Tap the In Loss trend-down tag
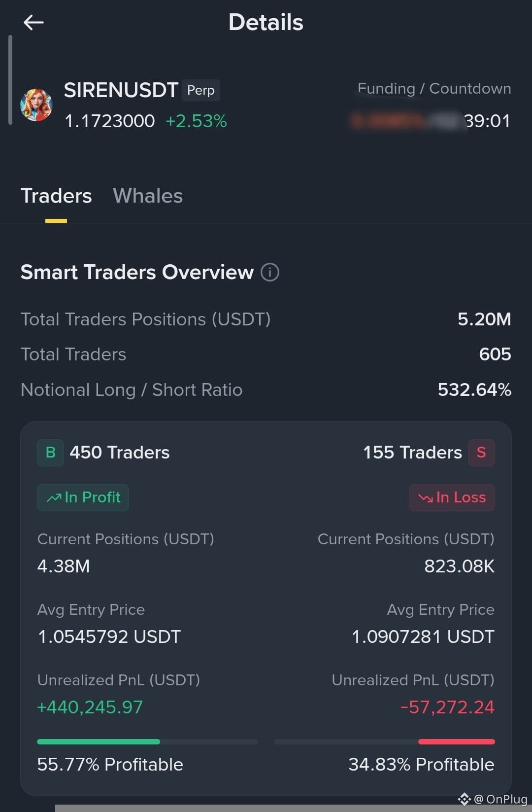Screen dimensions: 532x812 tap(452, 497)
